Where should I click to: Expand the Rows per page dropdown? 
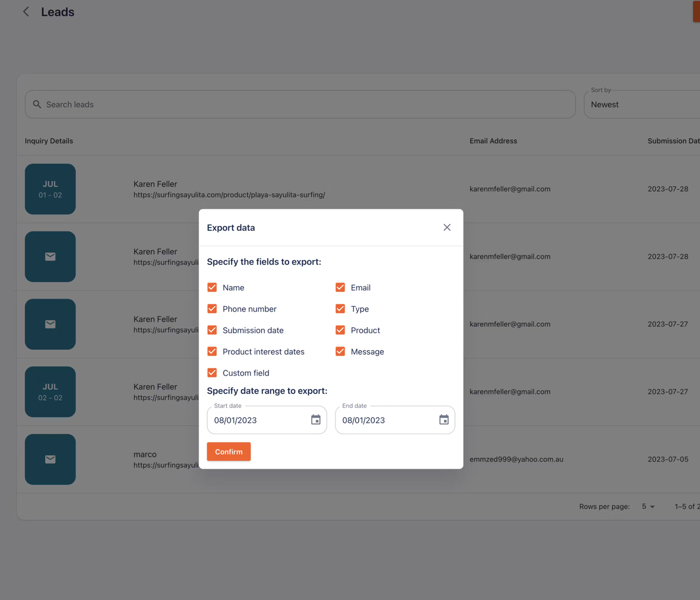pos(648,506)
